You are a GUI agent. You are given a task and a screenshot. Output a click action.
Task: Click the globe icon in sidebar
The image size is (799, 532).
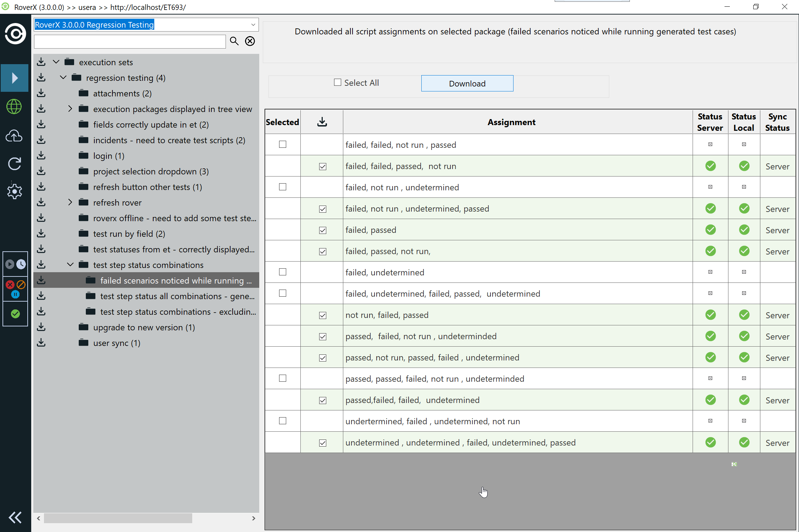pos(15,107)
